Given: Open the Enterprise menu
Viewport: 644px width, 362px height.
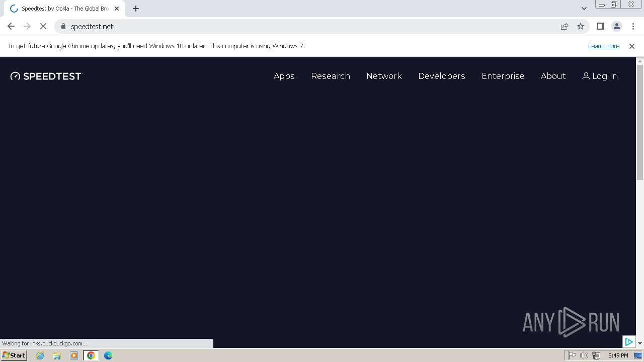Looking at the screenshot, I should pos(503,76).
